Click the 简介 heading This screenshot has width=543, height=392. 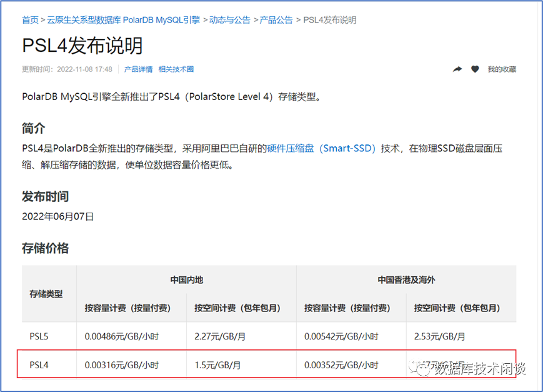click(33, 128)
